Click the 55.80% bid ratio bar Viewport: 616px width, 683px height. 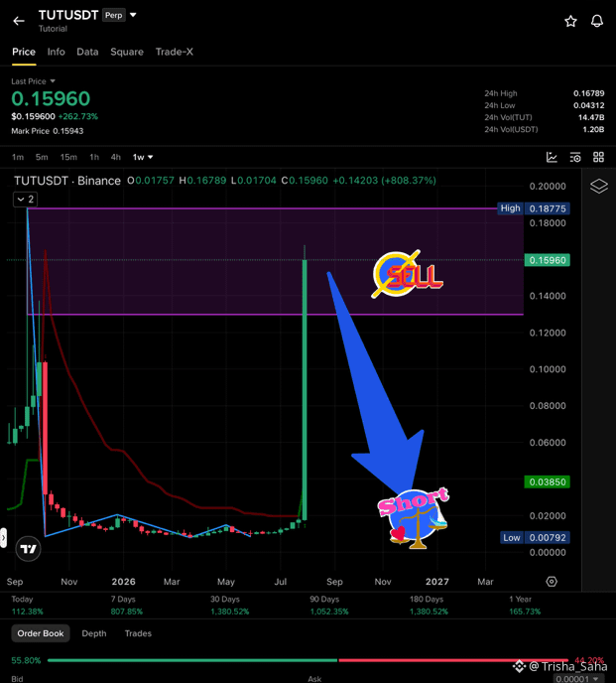click(x=192, y=660)
